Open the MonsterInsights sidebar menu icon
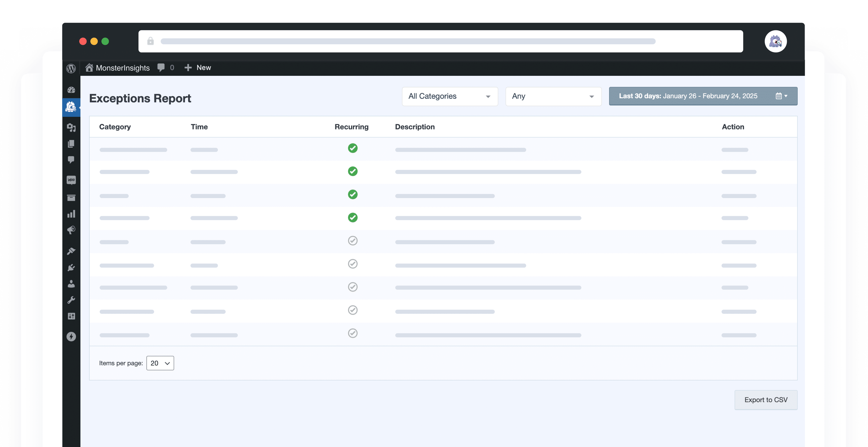Viewport: 868px width, 447px height. [71, 107]
